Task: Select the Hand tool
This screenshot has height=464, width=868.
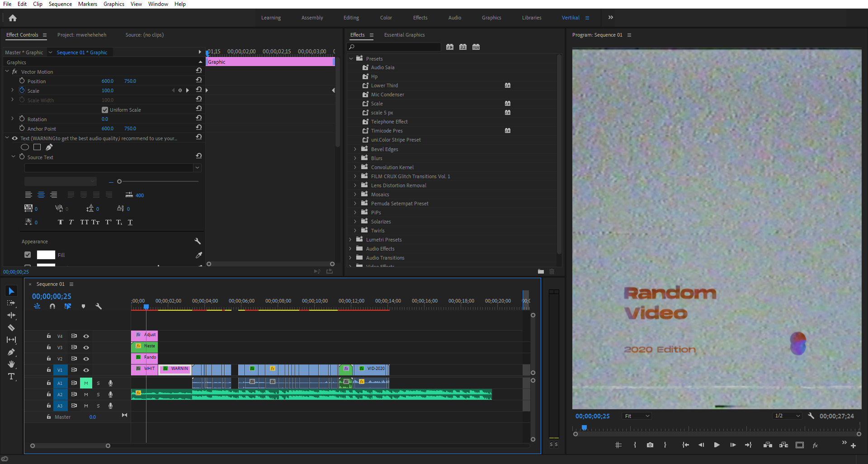Action: coord(11,364)
